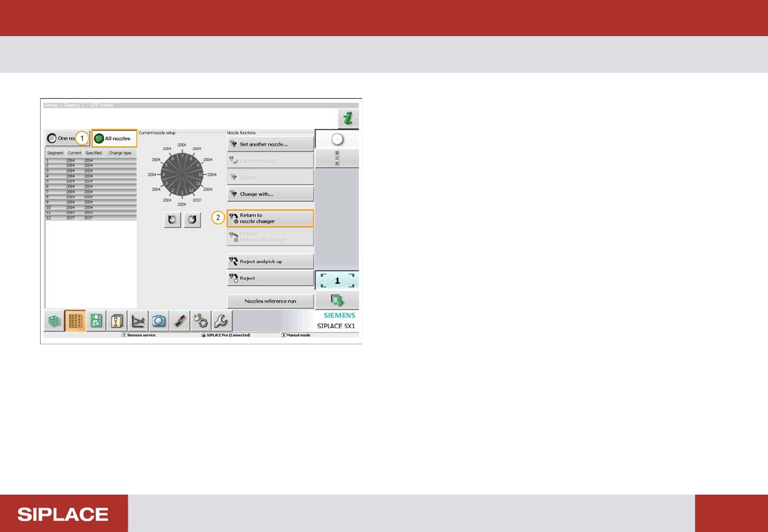The width and height of the screenshot is (768, 532).
Task: Open the green stacked boards toolbar icon
Action: point(54,321)
